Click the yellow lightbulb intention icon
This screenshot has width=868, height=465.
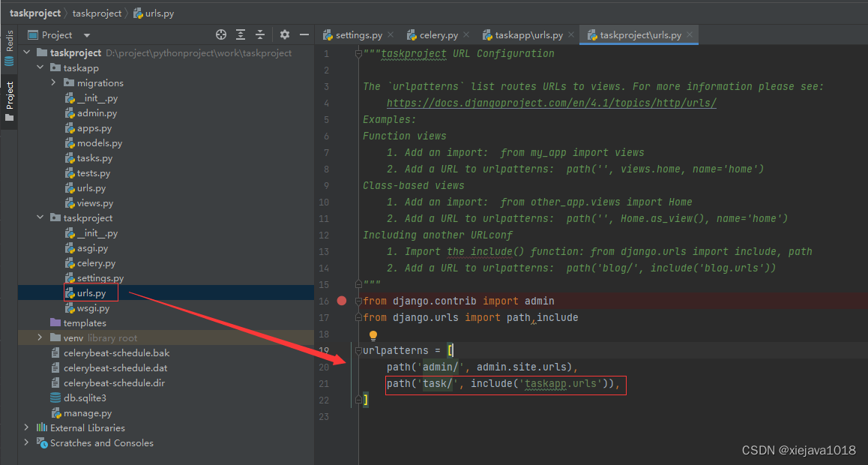[373, 336]
